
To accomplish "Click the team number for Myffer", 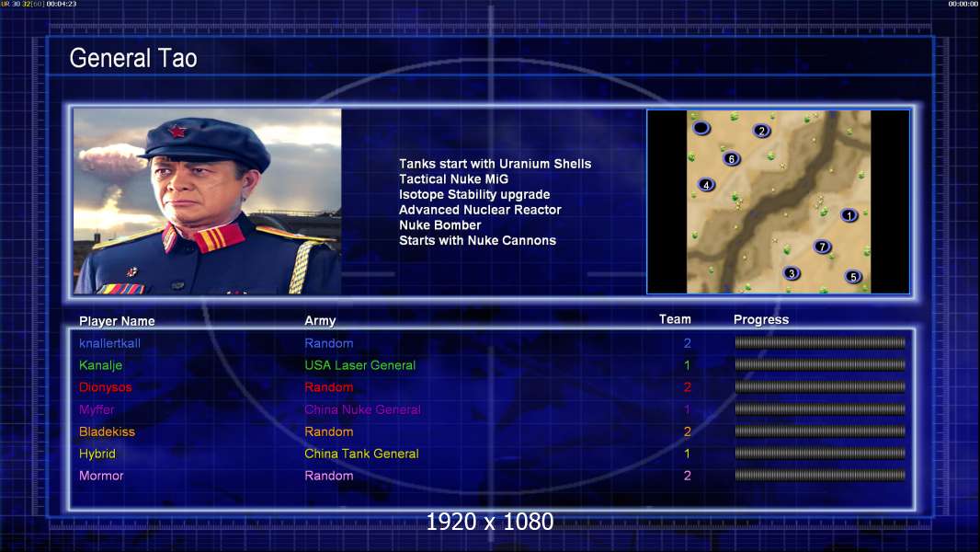I will click(x=687, y=410).
